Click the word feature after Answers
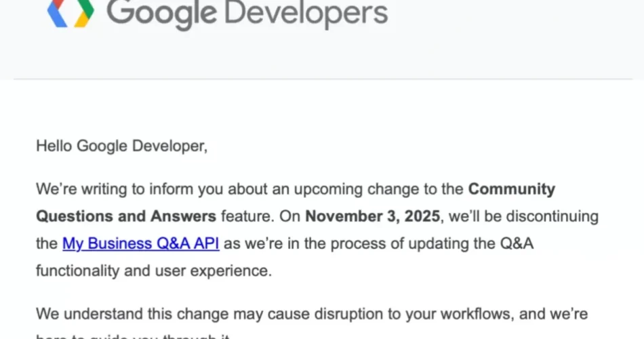644x339 pixels. tap(247, 216)
